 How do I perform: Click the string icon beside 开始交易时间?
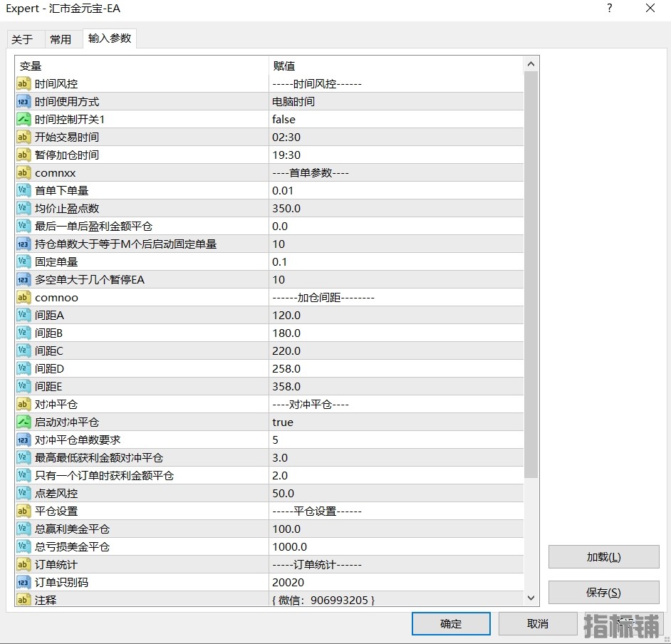coord(24,137)
